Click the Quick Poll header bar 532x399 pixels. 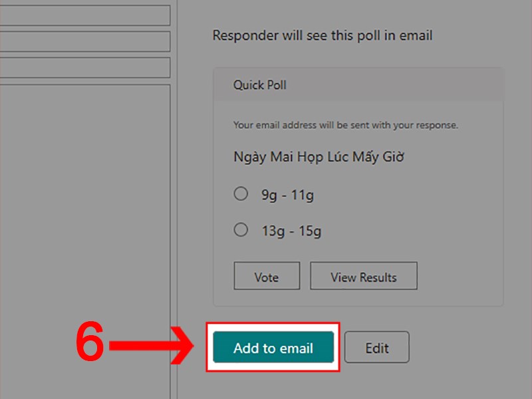(358, 85)
